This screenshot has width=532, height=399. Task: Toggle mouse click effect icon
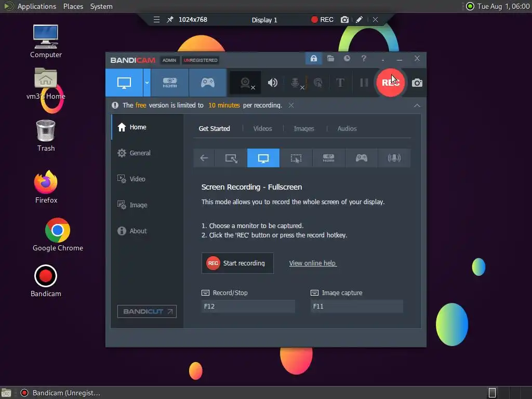(318, 83)
